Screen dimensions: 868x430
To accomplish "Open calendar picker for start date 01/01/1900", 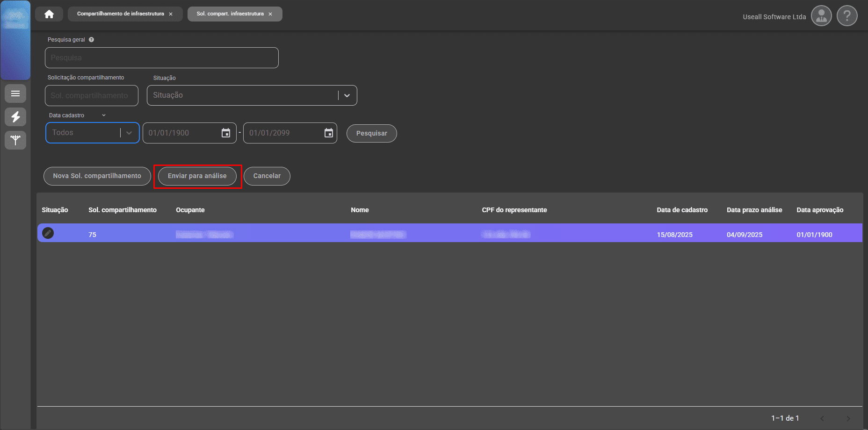I will tap(226, 133).
